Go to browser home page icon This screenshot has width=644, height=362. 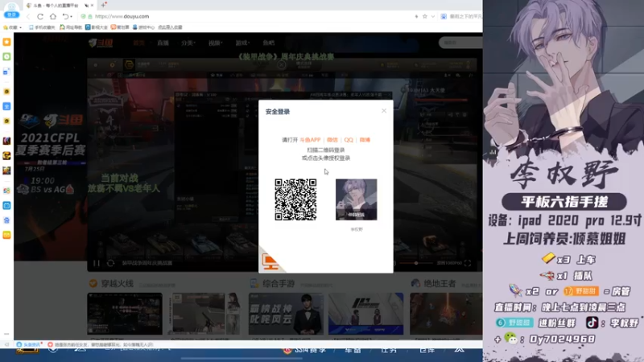[x=53, y=16]
